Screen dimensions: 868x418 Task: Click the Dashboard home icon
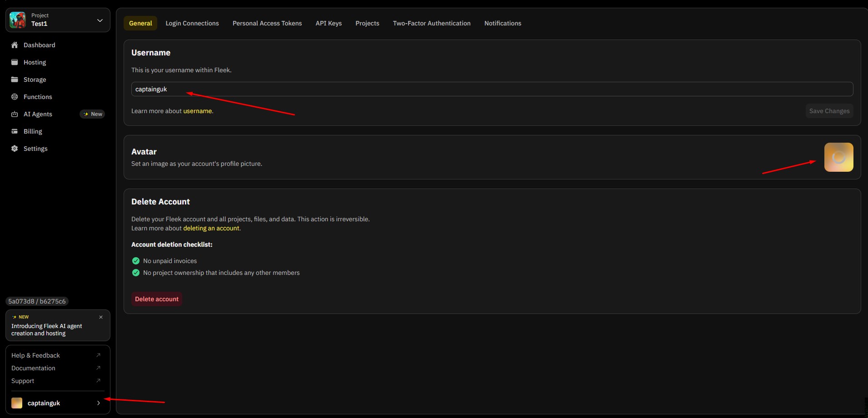(x=15, y=45)
